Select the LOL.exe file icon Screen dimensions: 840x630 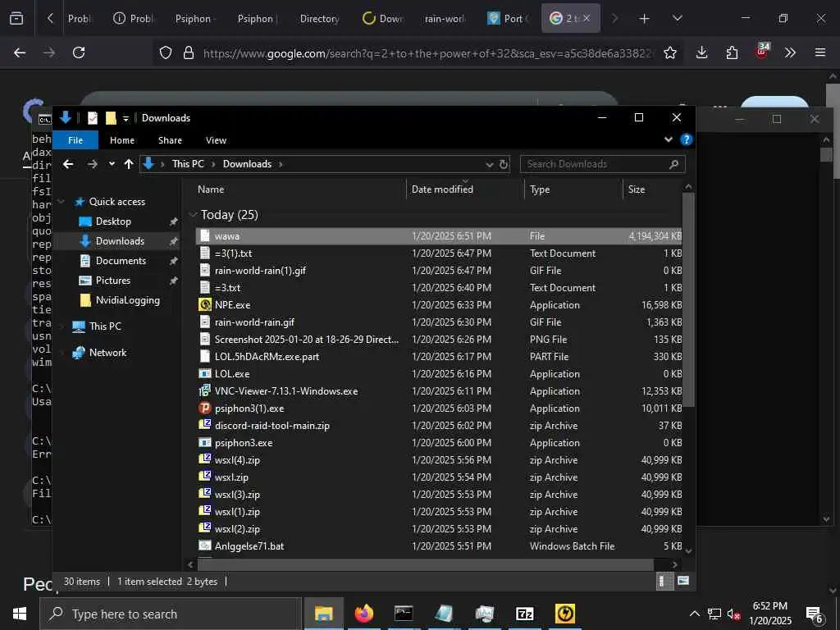click(204, 374)
